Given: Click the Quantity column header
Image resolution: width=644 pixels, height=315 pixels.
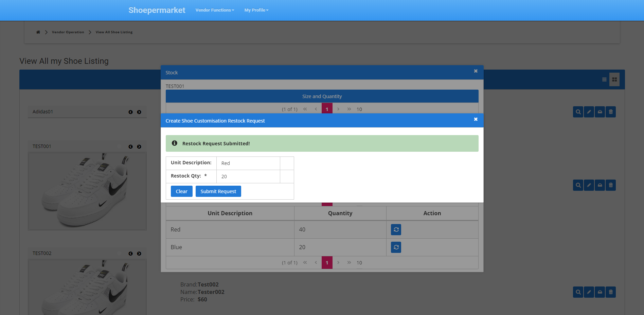Looking at the screenshot, I should pos(340,213).
